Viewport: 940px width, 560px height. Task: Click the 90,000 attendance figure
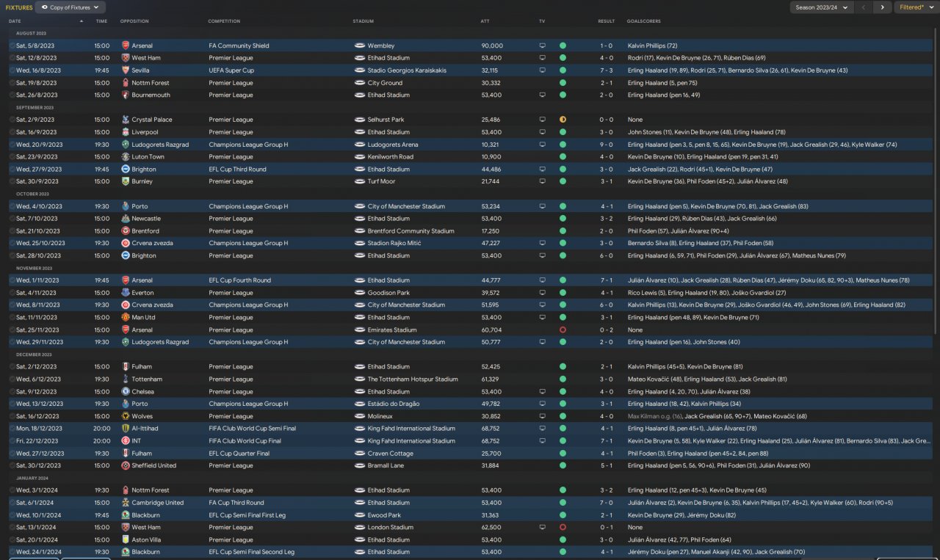[492, 46]
